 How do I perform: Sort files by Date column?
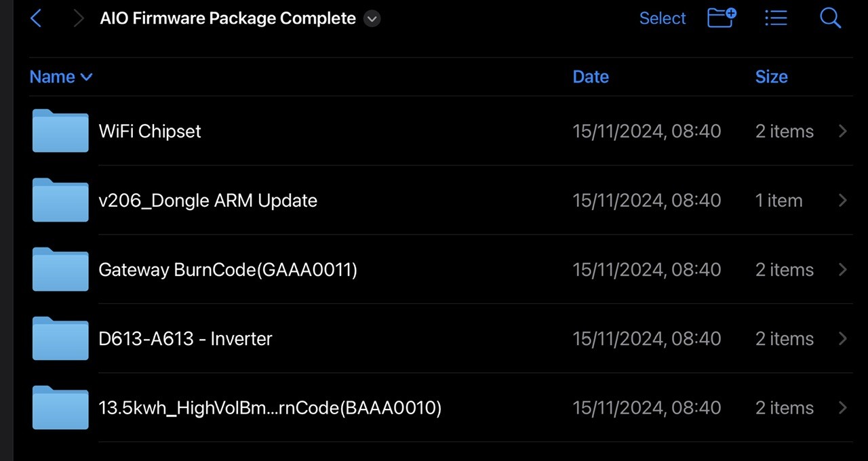point(591,77)
